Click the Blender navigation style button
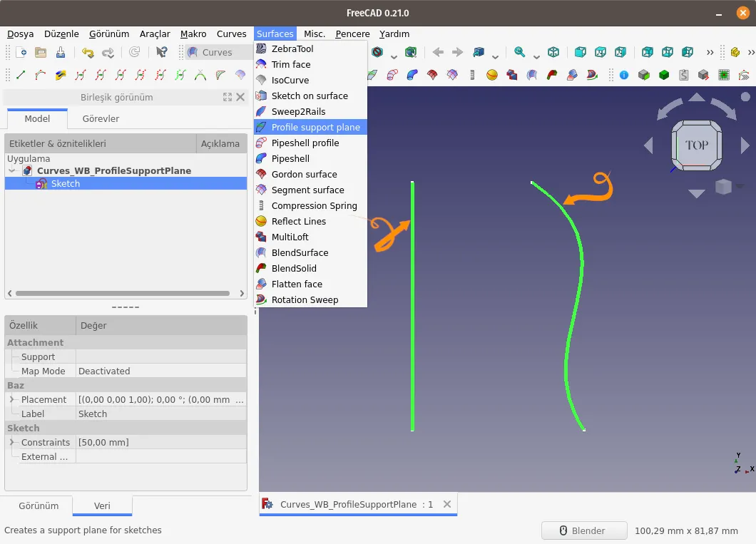The width and height of the screenshot is (756, 544). coord(584,530)
